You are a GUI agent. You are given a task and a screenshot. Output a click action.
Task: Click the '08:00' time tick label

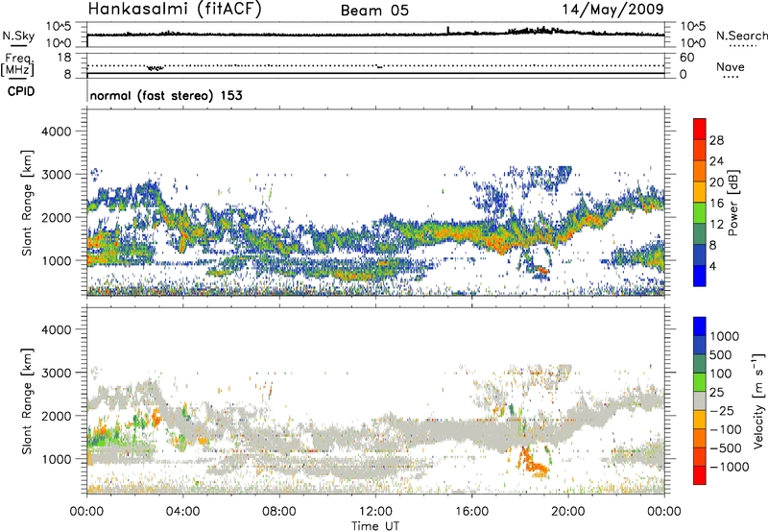click(x=279, y=512)
